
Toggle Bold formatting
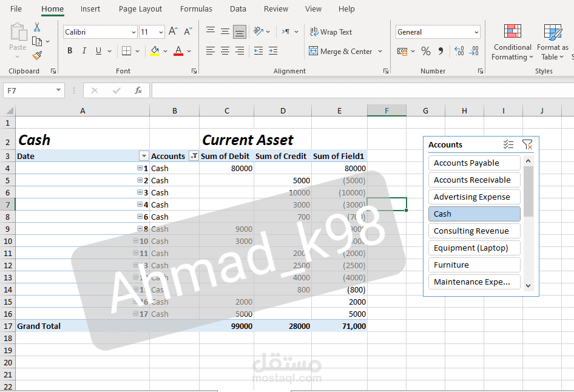(x=70, y=51)
